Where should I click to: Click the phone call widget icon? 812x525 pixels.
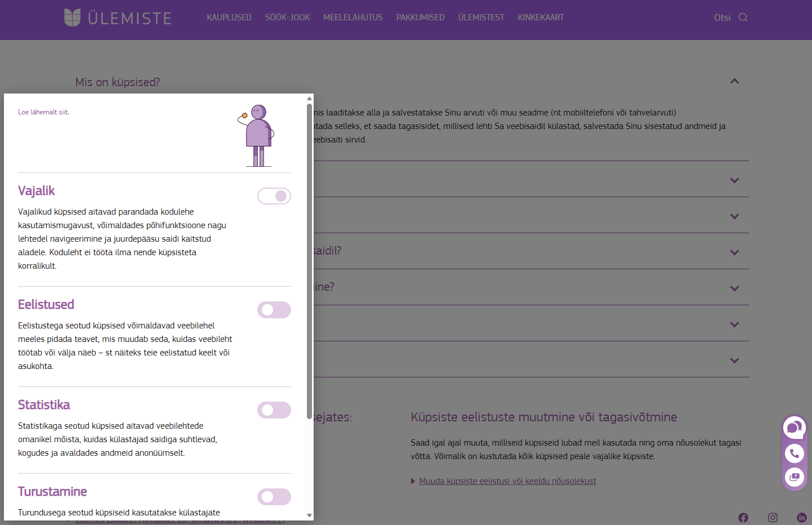(x=795, y=453)
